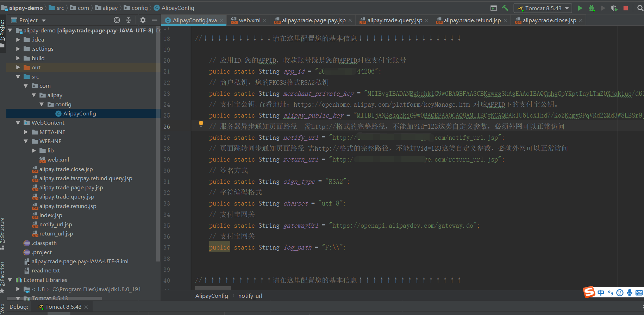The image size is (644, 315).
Task: Select index.jsp in project tree
Action: 51,215
